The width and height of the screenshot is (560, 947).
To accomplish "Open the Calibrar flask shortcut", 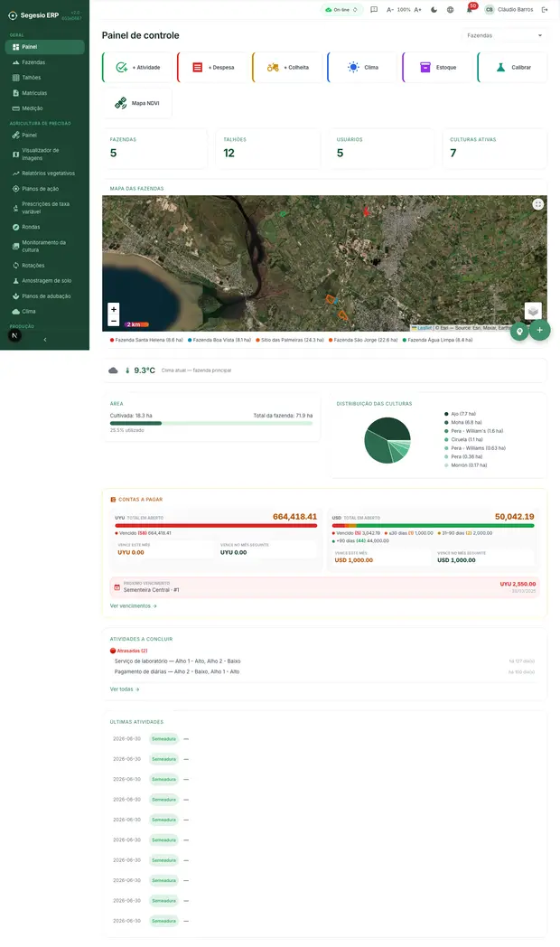I will point(512,68).
